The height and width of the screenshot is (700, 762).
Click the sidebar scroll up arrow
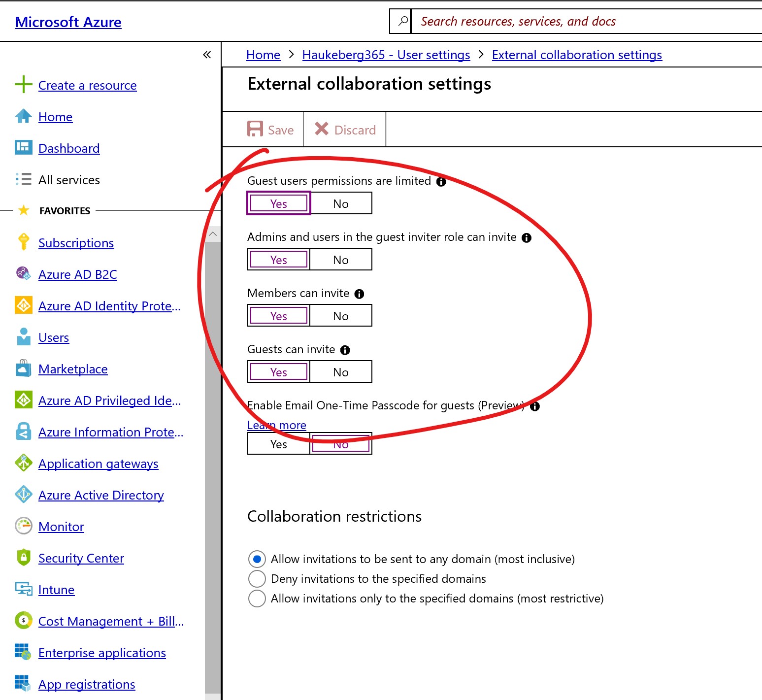click(213, 234)
